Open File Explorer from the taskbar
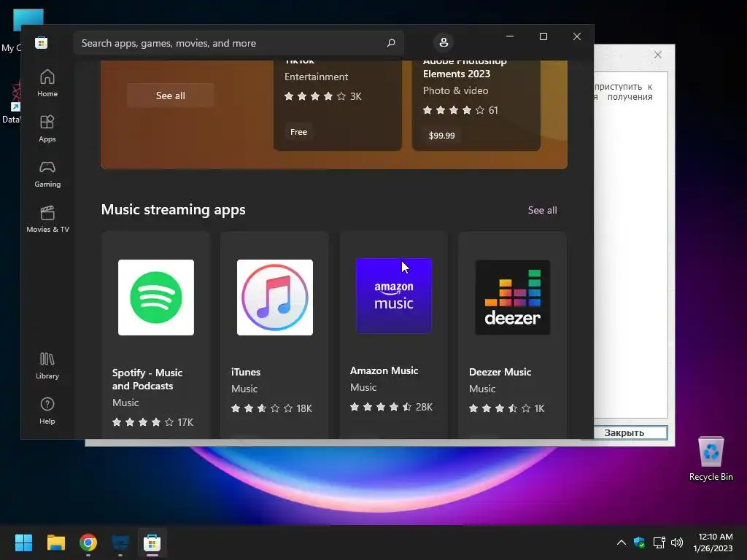 point(55,542)
